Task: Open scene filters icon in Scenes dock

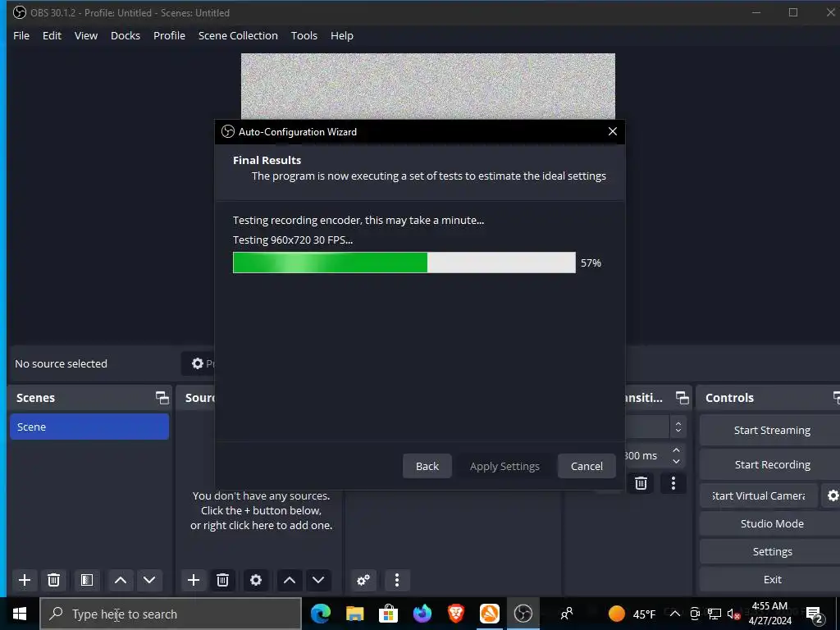Action: [x=87, y=580]
